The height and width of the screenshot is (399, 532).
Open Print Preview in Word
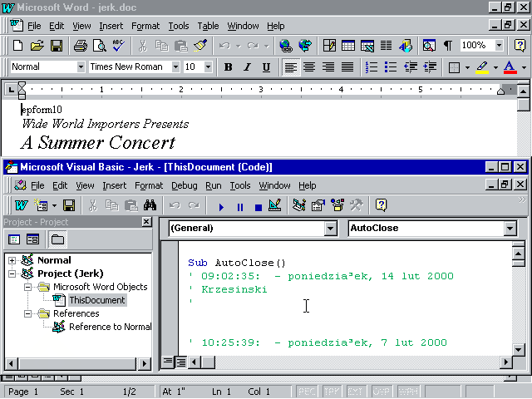pyautogui.click(x=100, y=46)
